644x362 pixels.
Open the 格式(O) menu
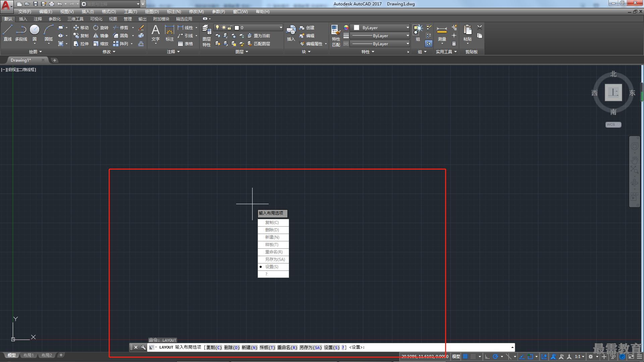[x=109, y=12]
